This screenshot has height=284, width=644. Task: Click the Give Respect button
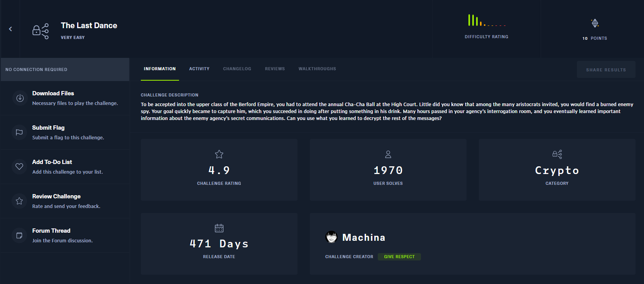pyautogui.click(x=399, y=257)
